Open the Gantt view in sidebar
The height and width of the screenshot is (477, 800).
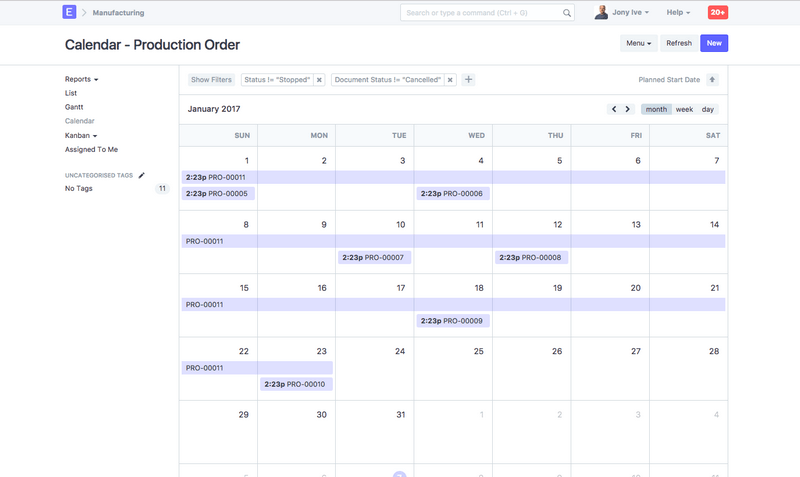pos(74,106)
